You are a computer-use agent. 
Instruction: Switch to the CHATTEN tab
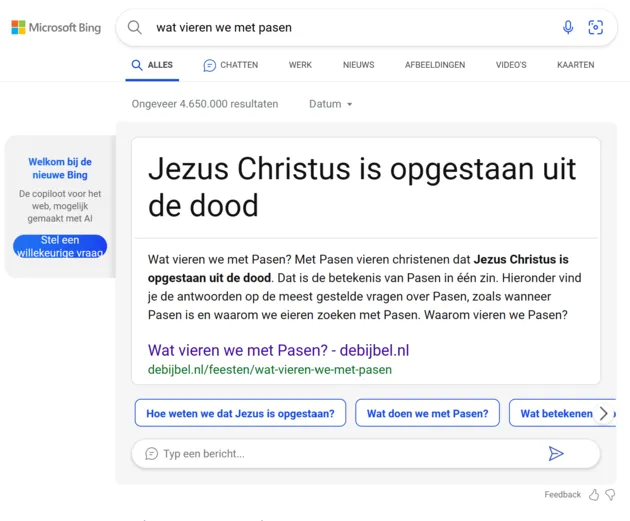coord(231,65)
